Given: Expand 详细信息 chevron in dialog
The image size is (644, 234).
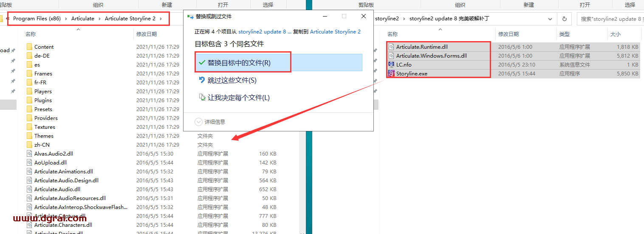Looking at the screenshot, I should pos(198,122).
